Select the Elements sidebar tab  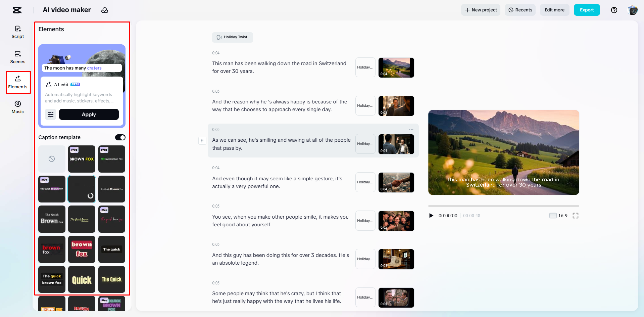coord(18,82)
